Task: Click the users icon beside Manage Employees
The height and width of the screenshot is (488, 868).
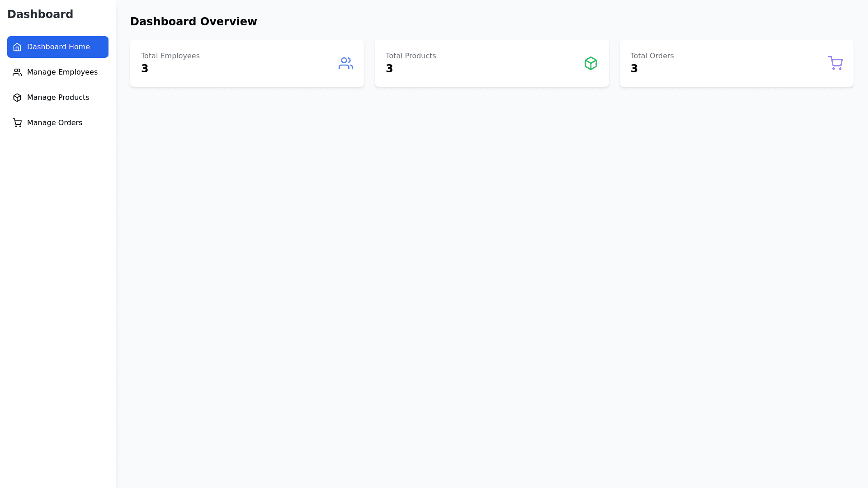Action: pyautogui.click(x=17, y=72)
